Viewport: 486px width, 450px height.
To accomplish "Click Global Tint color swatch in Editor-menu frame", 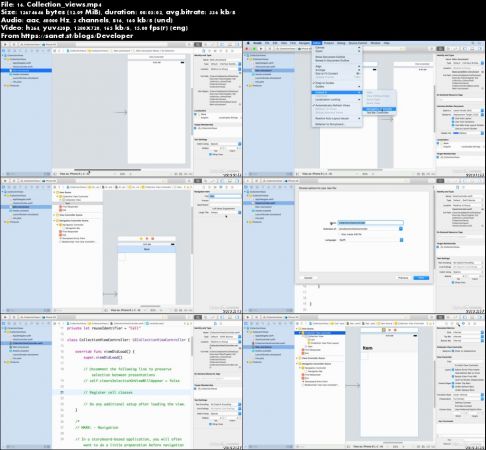I will pos(456,133).
